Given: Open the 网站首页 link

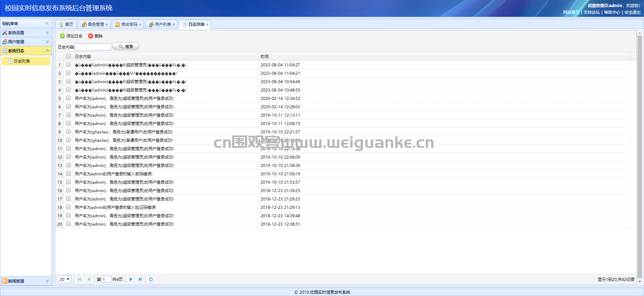Looking at the screenshot, I should pyautogui.click(x=571, y=12).
